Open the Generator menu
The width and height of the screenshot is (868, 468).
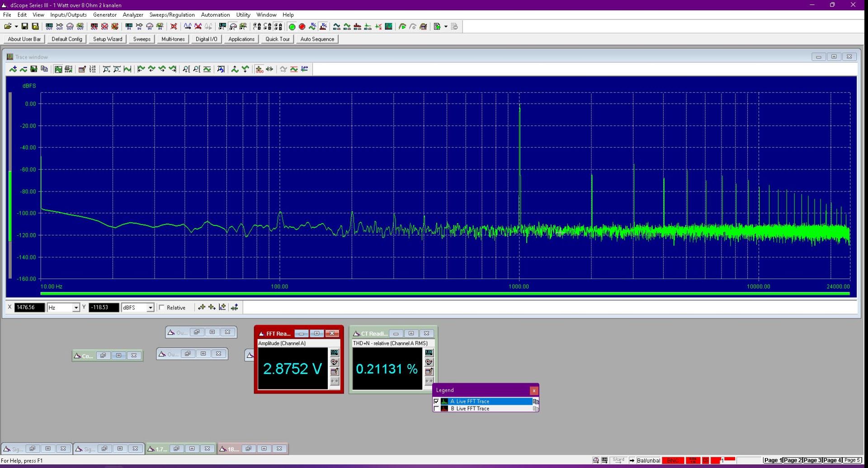coord(105,15)
